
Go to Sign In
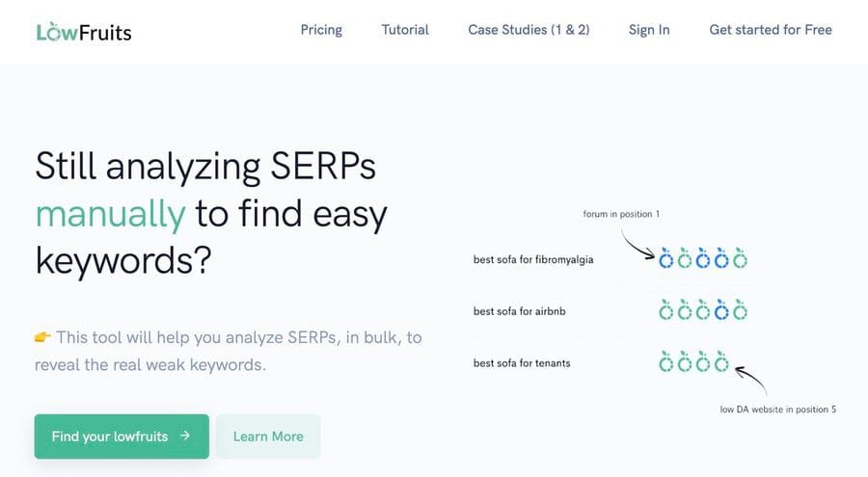[649, 30]
